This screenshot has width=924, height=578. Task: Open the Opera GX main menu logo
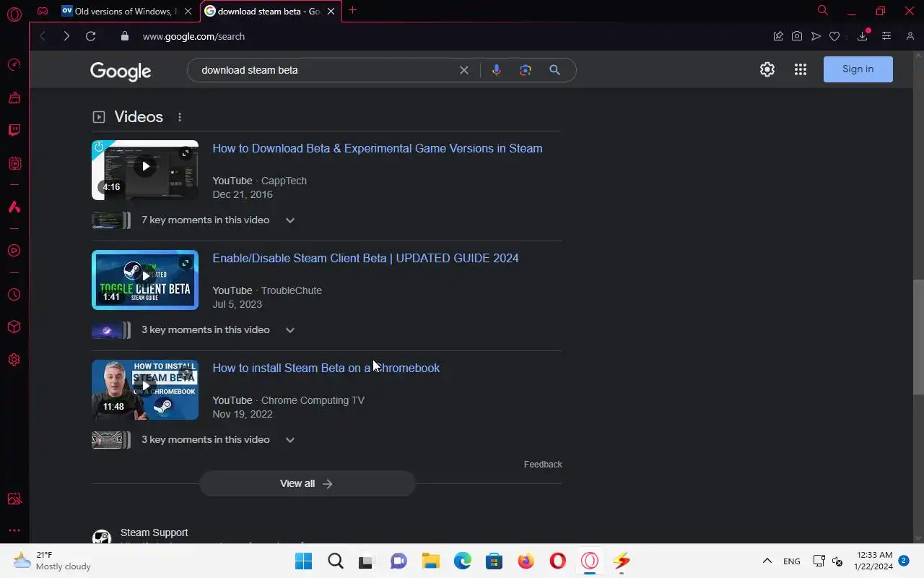(x=14, y=14)
